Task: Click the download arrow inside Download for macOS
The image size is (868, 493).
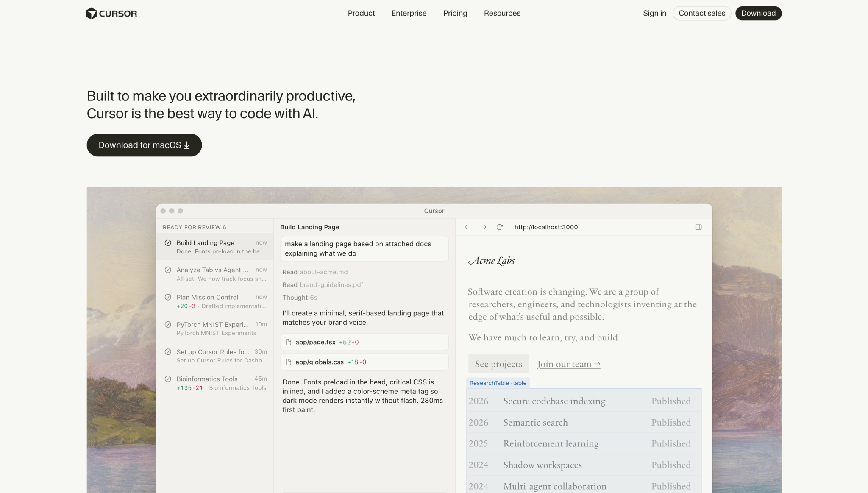Action: 186,145
